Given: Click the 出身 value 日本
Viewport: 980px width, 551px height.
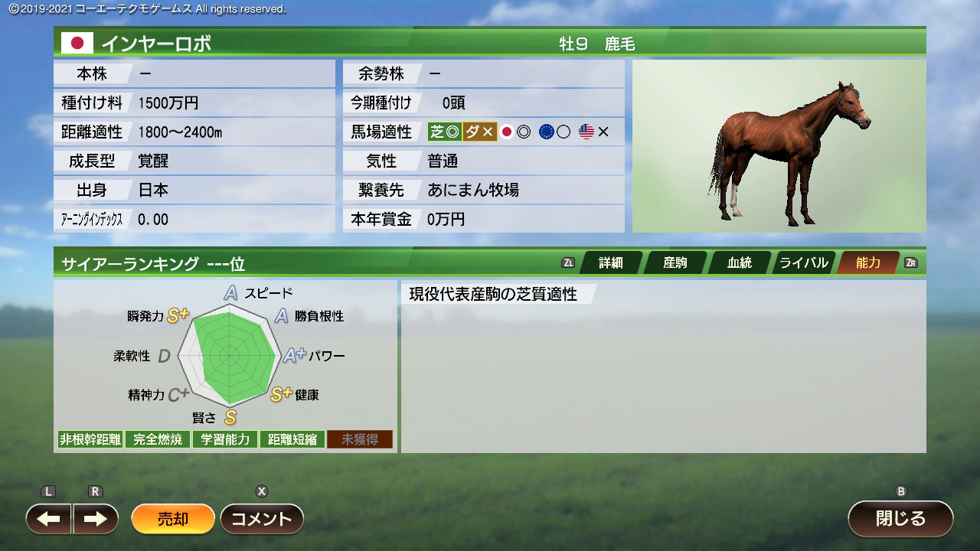Looking at the screenshot, I should [153, 190].
